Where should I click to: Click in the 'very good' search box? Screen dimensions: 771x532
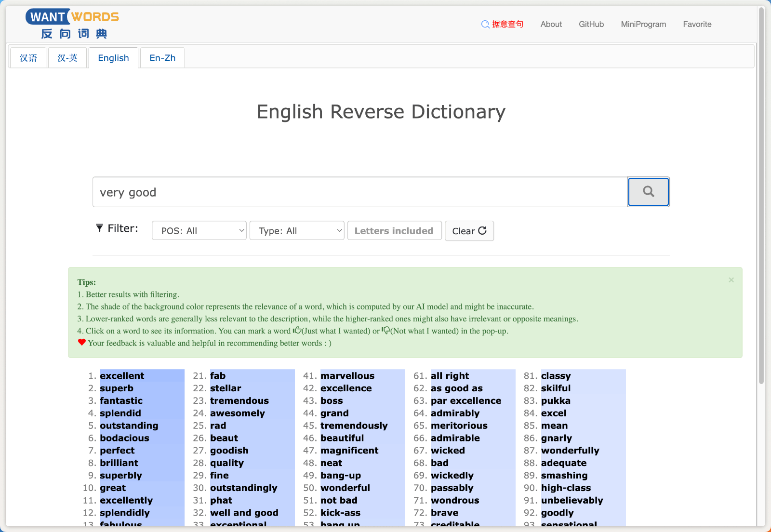coord(359,192)
